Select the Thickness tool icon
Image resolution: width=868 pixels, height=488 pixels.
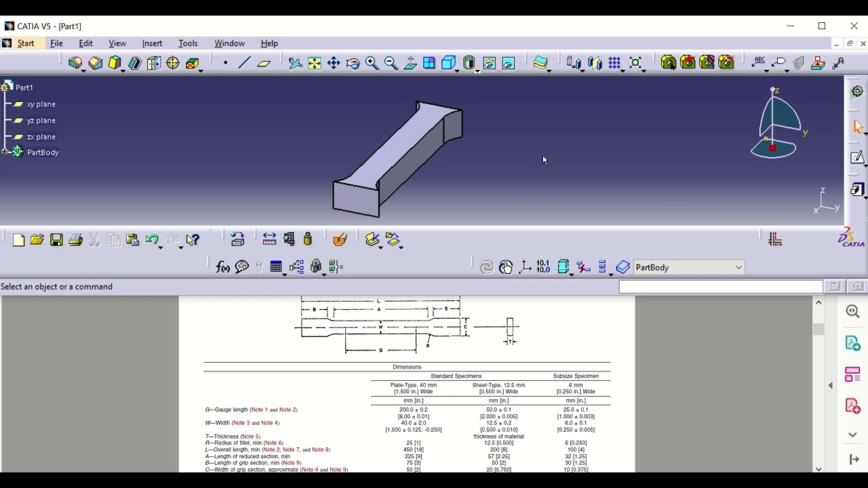pyautogui.click(x=154, y=63)
